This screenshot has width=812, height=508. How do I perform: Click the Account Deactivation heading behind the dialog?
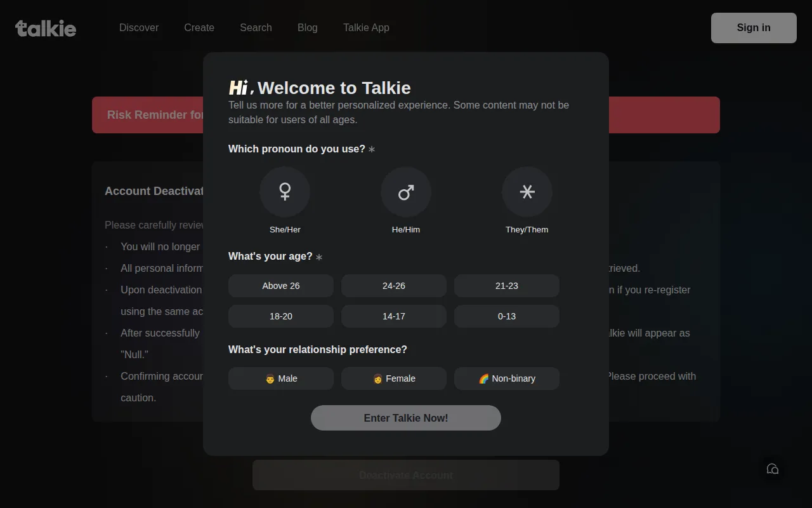click(x=154, y=191)
